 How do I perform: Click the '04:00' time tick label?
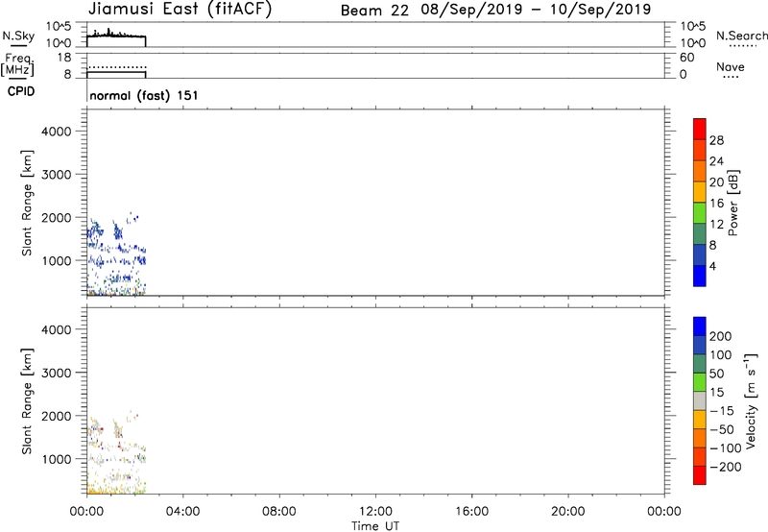click(182, 512)
